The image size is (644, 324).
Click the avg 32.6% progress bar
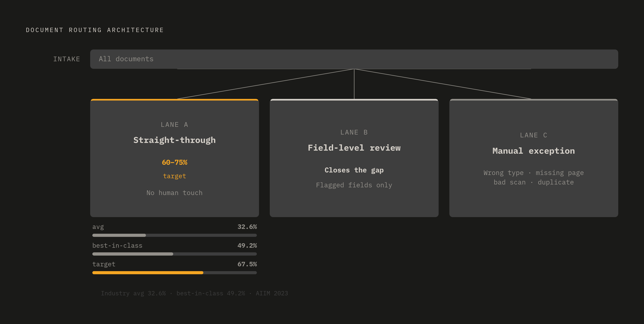(174, 235)
